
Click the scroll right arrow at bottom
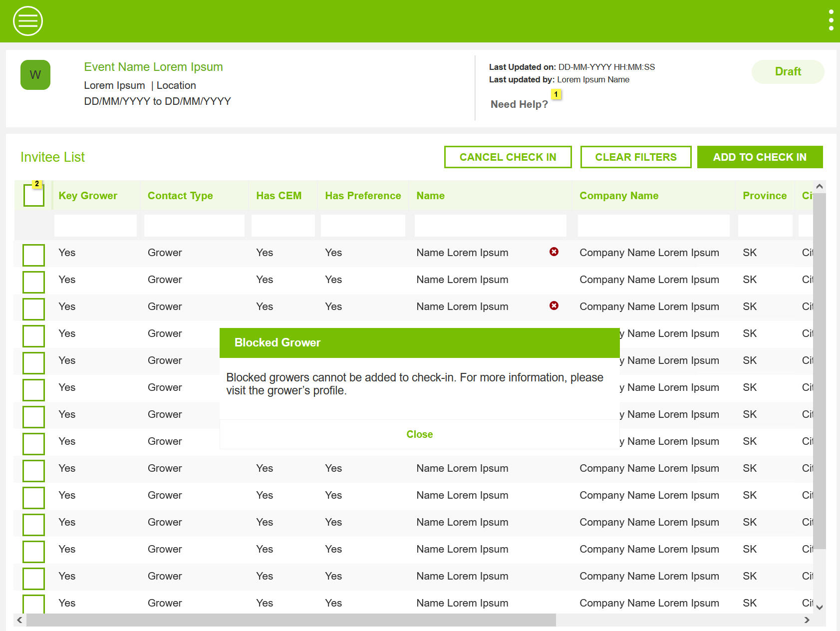(807, 620)
